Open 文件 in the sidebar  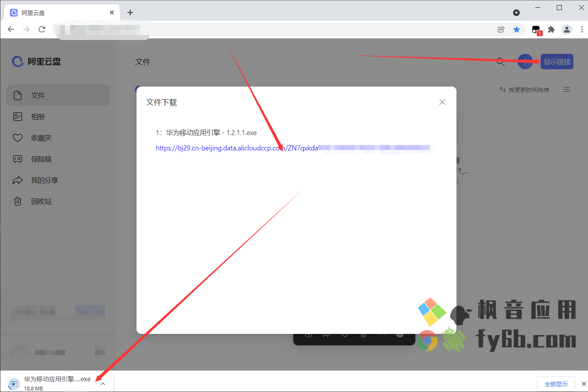tap(58, 95)
